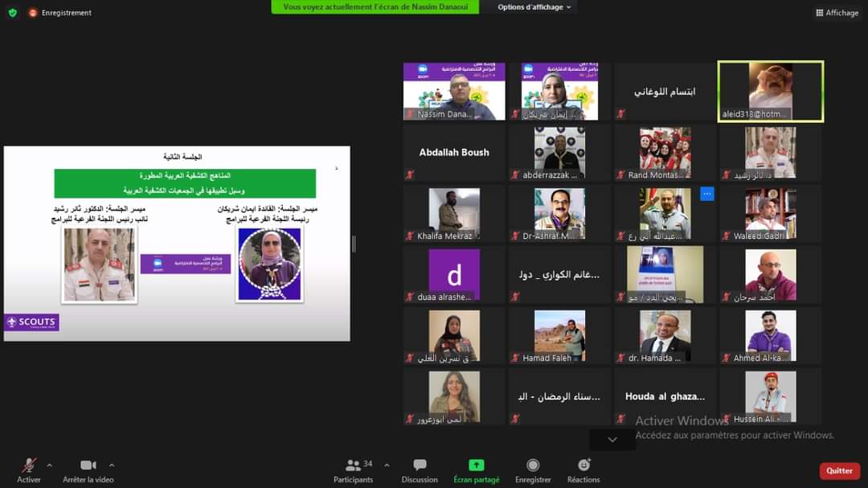Viewport: 868px width, 488px height.
Task: Open the Options d'affichage dropdown
Action: pos(534,7)
